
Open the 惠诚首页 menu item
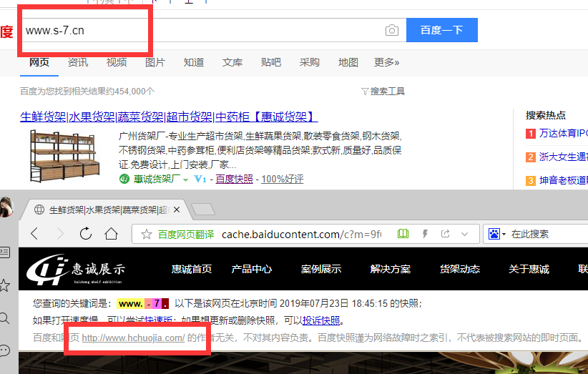(x=192, y=269)
